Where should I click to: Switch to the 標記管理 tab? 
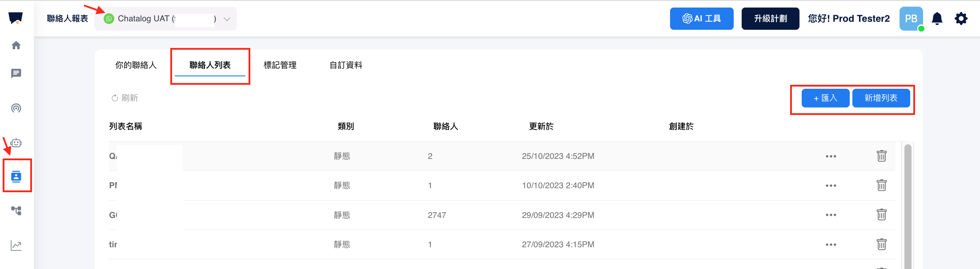[x=280, y=65]
